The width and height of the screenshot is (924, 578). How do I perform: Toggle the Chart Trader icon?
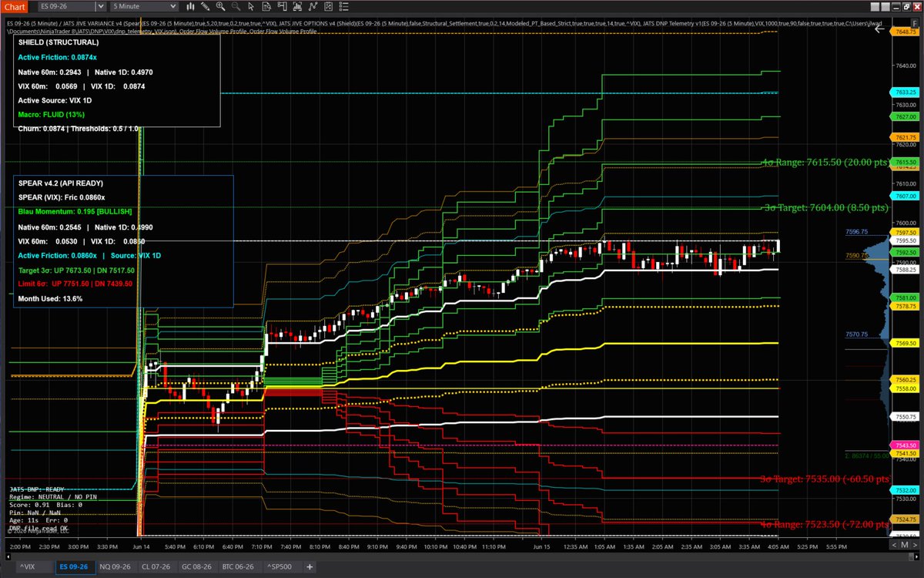282,6
